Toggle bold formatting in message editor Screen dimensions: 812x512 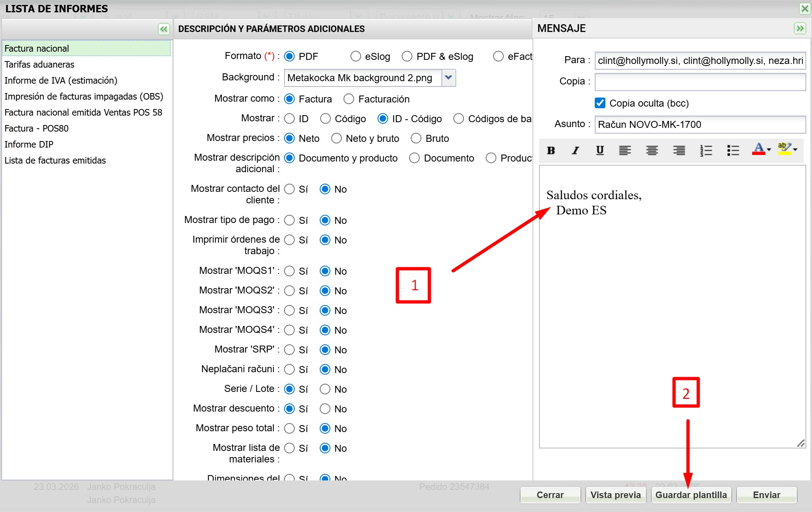pyautogui.click(x=551, y=150)
